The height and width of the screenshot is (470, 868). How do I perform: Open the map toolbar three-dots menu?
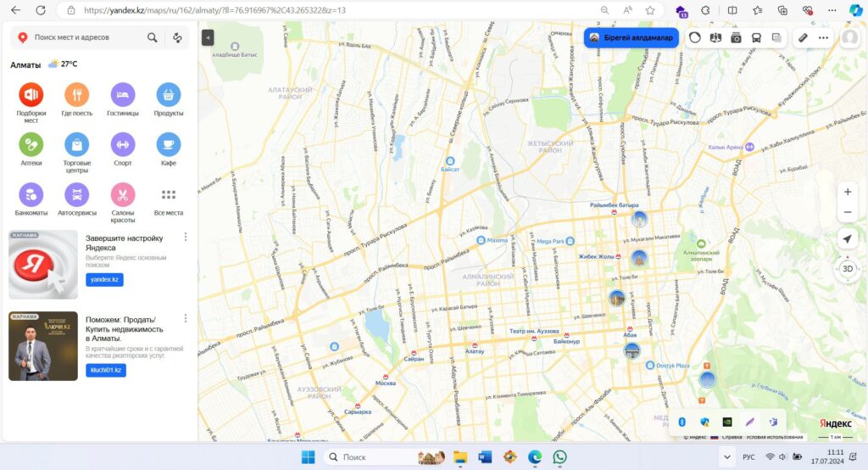click(x=823, y=37)
